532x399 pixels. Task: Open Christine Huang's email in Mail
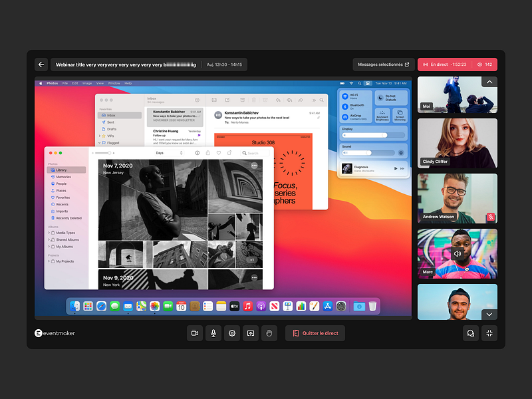tap(176, 137)
